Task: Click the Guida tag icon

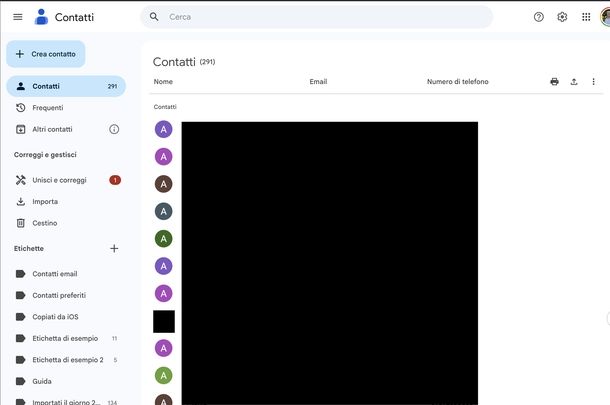Action: point(21,381)
